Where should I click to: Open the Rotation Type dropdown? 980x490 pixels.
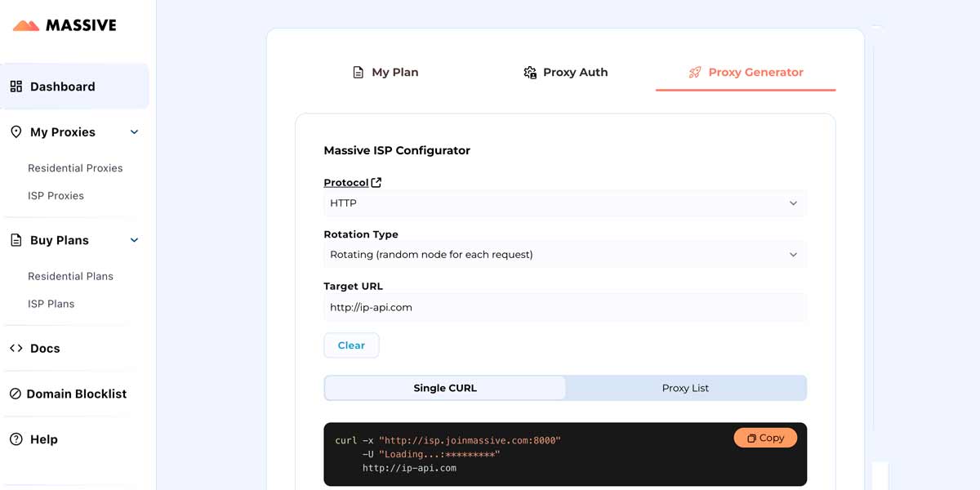(x=564, y=255)
